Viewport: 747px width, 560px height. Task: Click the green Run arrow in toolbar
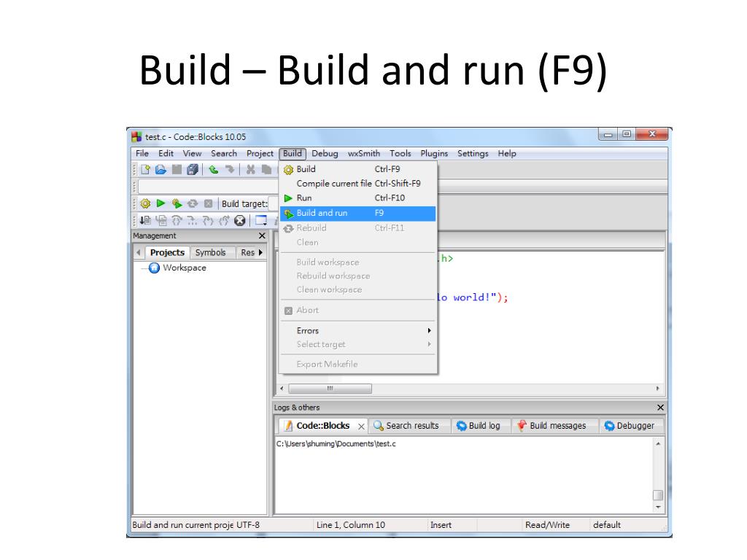tap(161, 203)
